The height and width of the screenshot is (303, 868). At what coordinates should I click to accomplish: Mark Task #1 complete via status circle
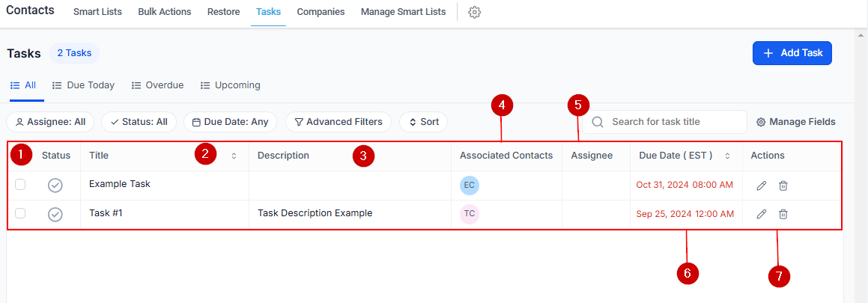pos(55,214)
